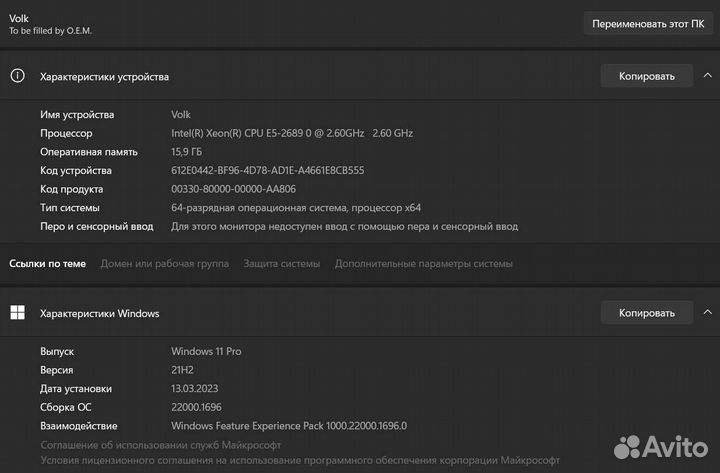Click the Перо и сенсорный ввод label
This screenshot has width=720, height=473.
[x=96, y=226]
